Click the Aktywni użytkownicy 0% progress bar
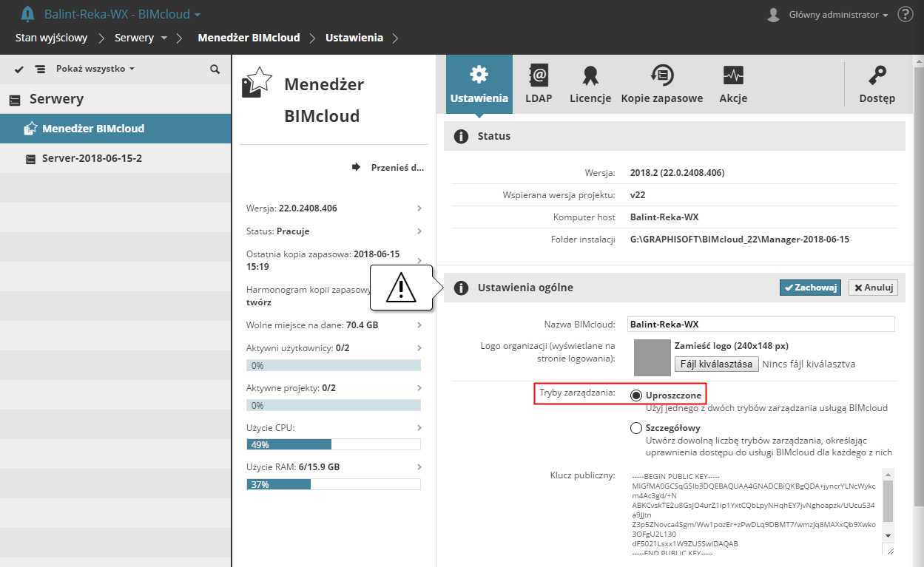Screen dimensions: 924x567 point(334,365)
